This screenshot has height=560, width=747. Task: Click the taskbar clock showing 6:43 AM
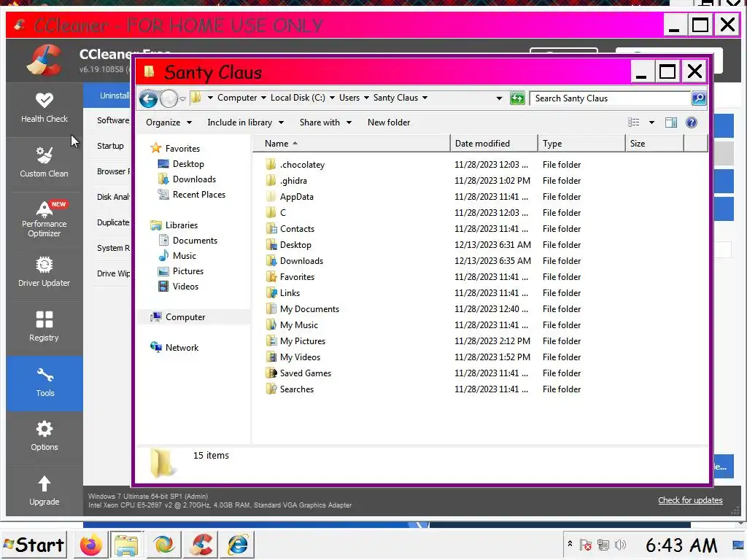coord(681,545)
